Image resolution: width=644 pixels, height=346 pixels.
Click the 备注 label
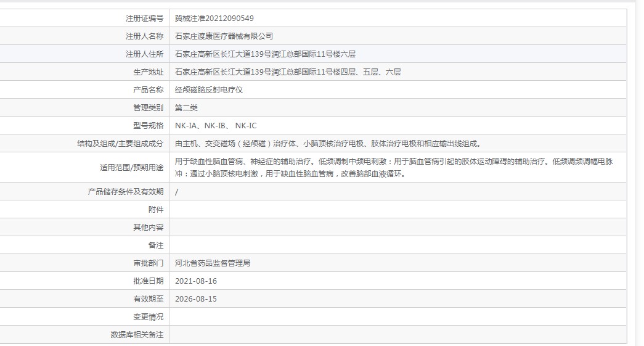[156, 245]
